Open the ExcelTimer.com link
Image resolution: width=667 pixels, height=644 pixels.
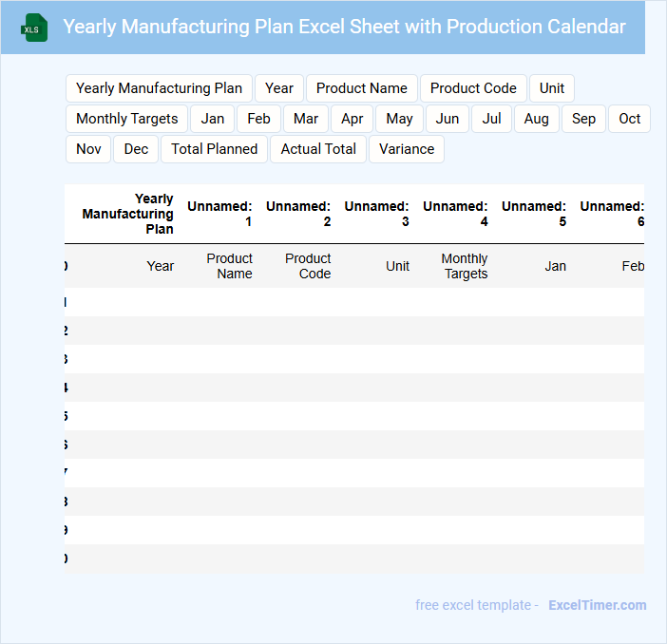(x=597, y=605)
